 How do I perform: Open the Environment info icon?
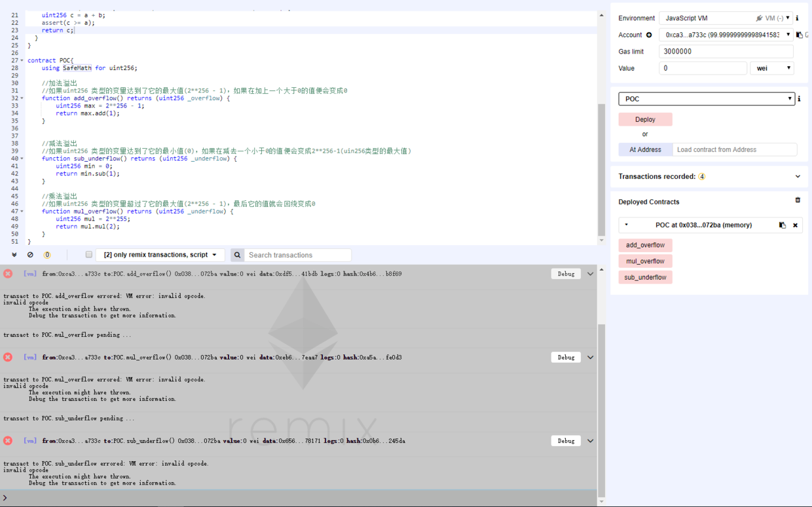[x=797, y=18]
